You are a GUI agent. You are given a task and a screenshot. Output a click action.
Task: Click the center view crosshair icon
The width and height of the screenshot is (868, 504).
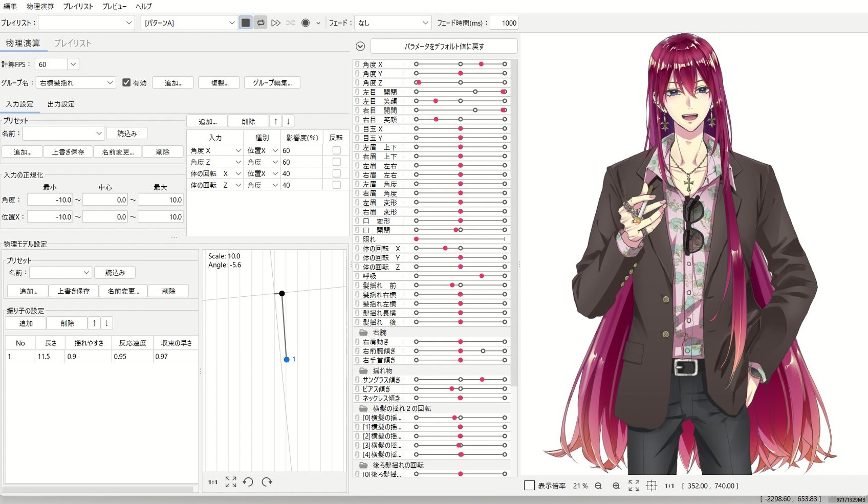pyautogui.click(x=652, y=486)
